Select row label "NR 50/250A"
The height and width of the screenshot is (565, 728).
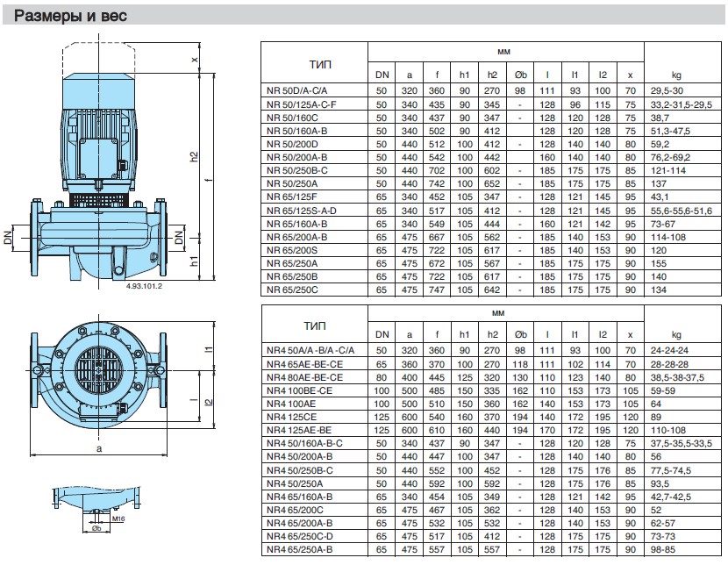click(x=292, y=184)
